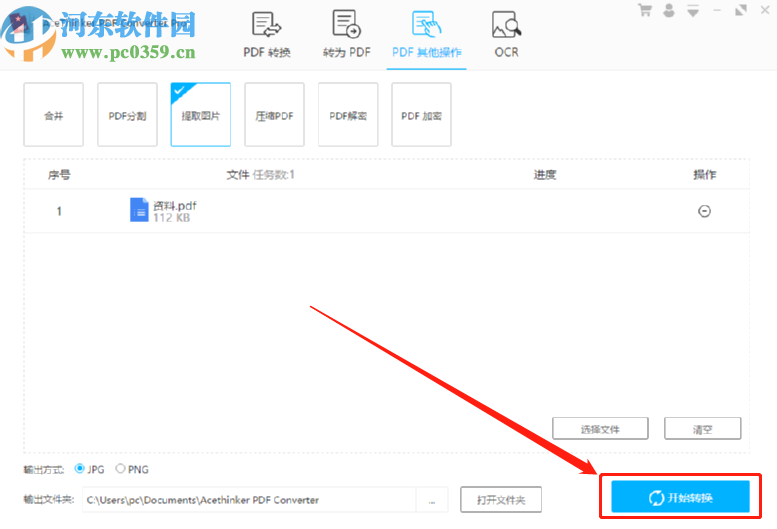Click the 清空 clear list button
The height and width of the screenshot is (529, 777).
click(703, 428)
